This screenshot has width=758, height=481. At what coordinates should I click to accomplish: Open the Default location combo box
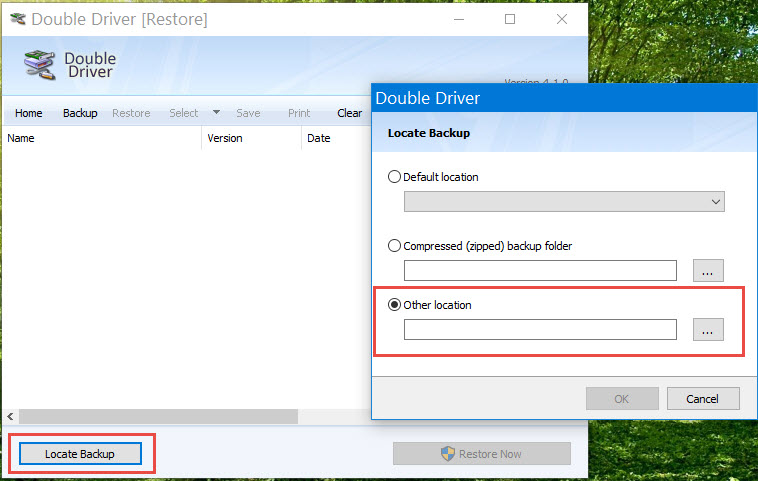(x=564, y=202)
